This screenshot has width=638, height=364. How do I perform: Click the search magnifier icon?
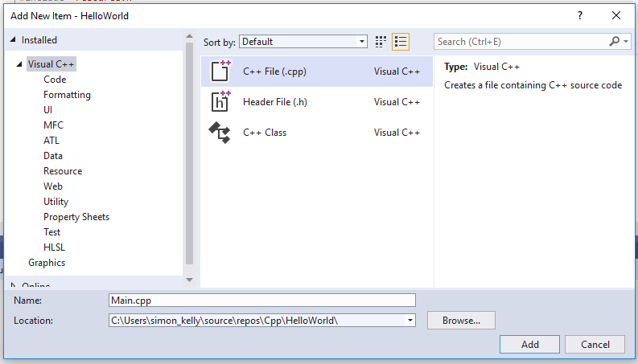tap(615, 42)
